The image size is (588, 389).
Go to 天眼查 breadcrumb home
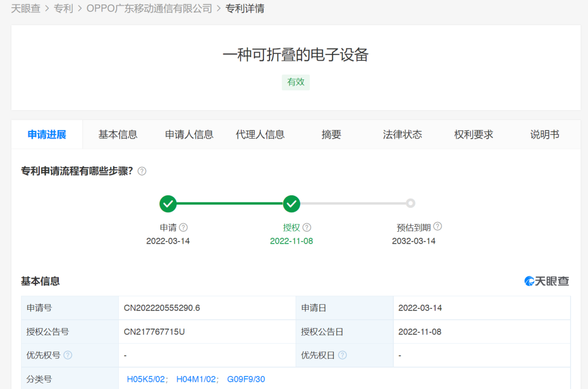click(26, 8)
